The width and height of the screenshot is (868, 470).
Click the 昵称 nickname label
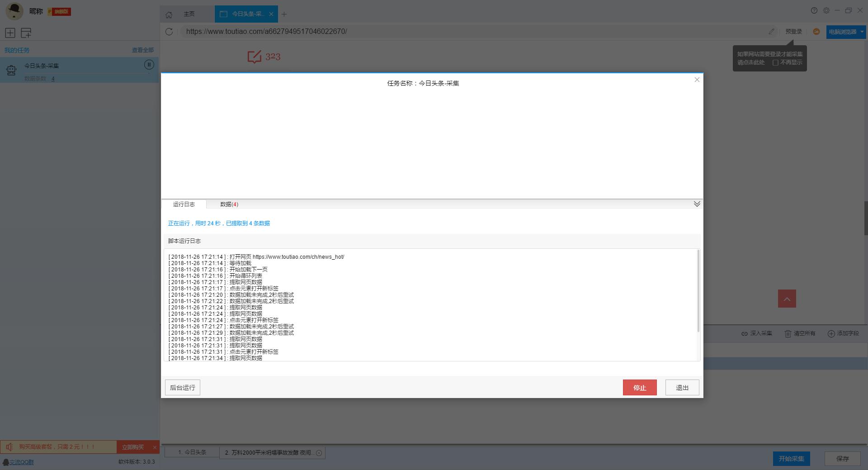(x=36, y=11)
